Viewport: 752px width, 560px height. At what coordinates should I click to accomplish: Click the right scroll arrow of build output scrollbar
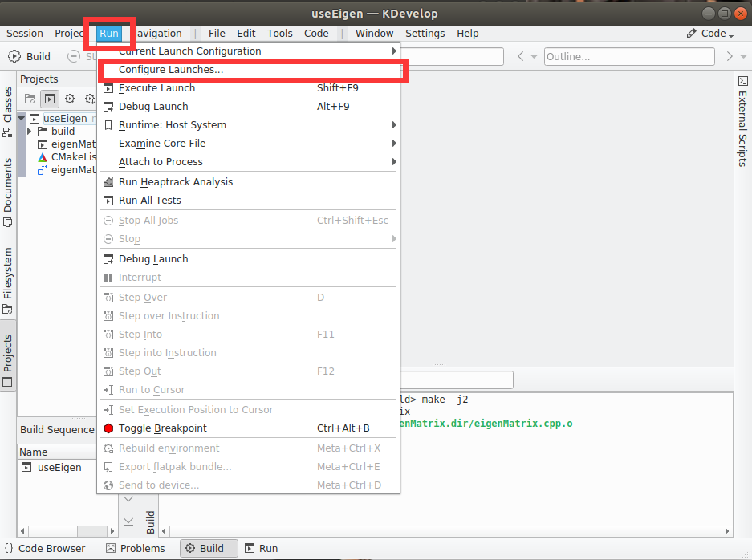(727, 531)
